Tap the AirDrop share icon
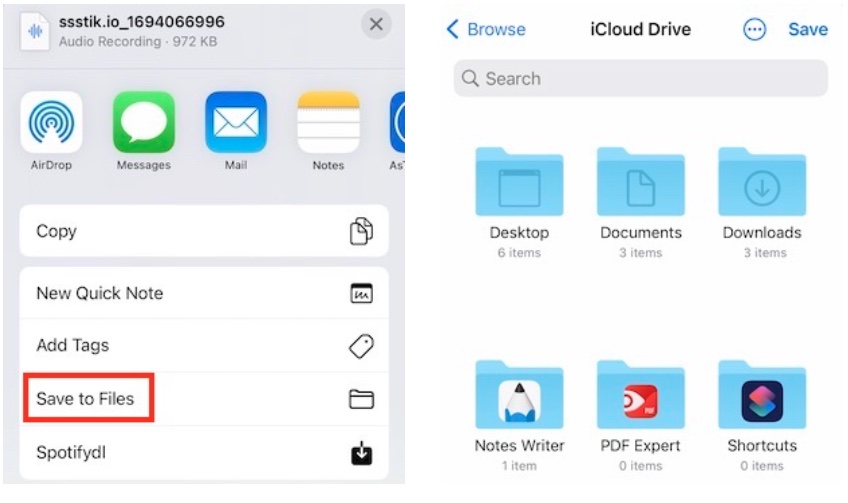 tap(51, 122)
